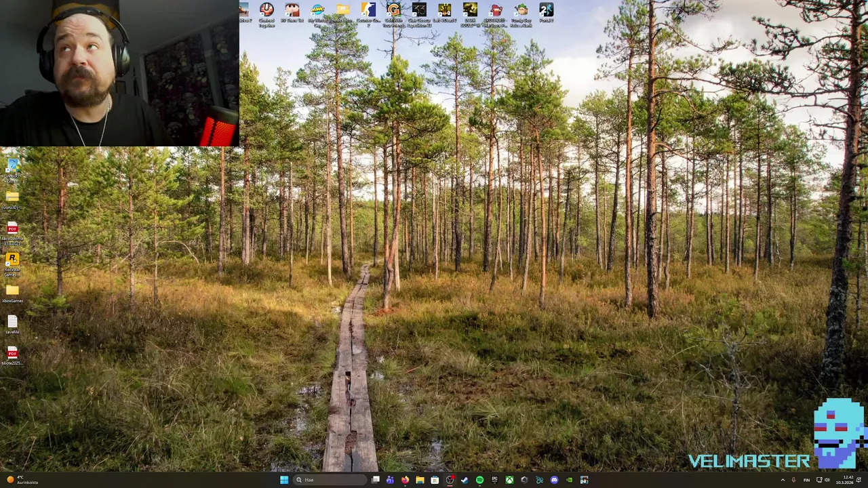
Task: Open File Explorer from the taskbar
Action: (x=420, y=480)
